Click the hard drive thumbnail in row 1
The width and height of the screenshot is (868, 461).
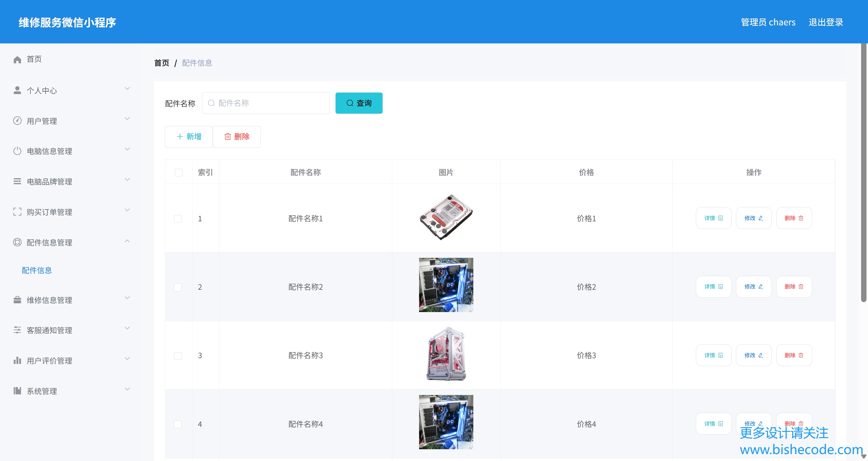(446, 218)
